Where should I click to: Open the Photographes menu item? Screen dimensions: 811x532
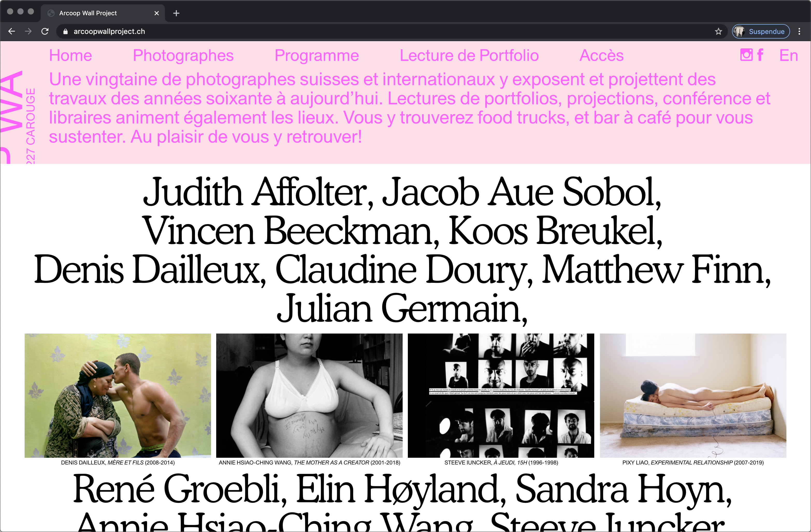(183, 56)
